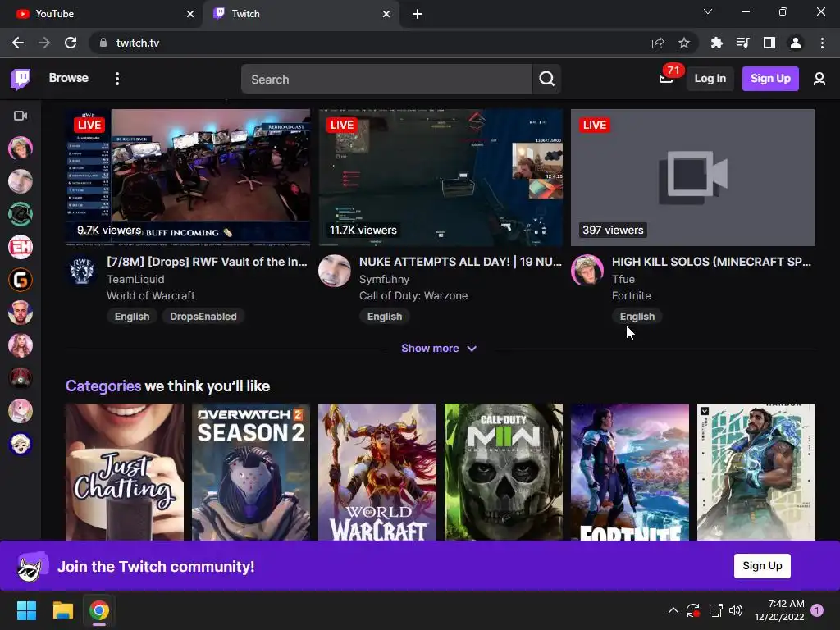Open NUKE ATTEMPTS ALL DAY stream title
The width and height of the screenshot is (840, 630).
click(460, 262)
